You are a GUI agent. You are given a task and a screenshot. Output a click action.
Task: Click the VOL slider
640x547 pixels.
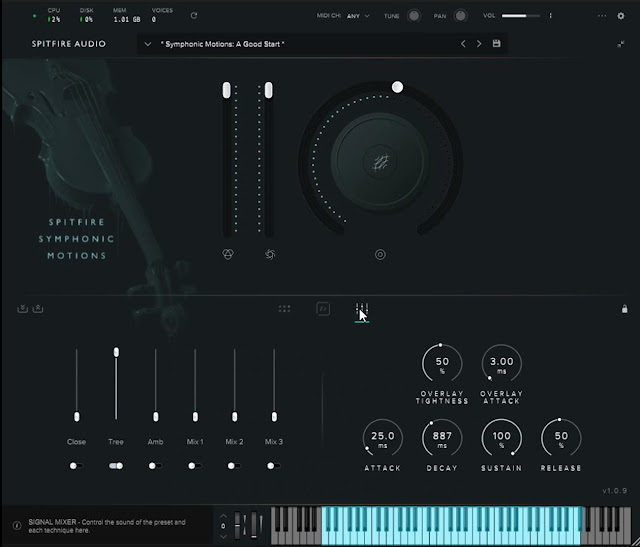point(521,16)
